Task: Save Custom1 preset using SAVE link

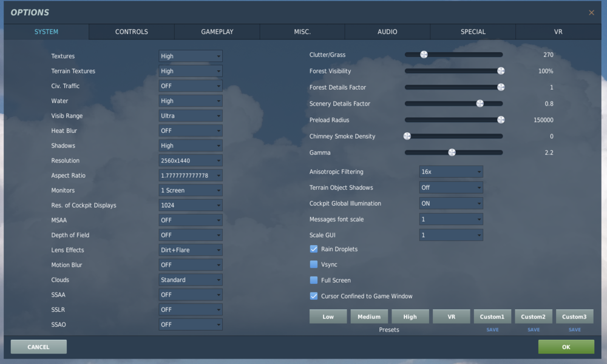Action: click(x=492, y=329)
